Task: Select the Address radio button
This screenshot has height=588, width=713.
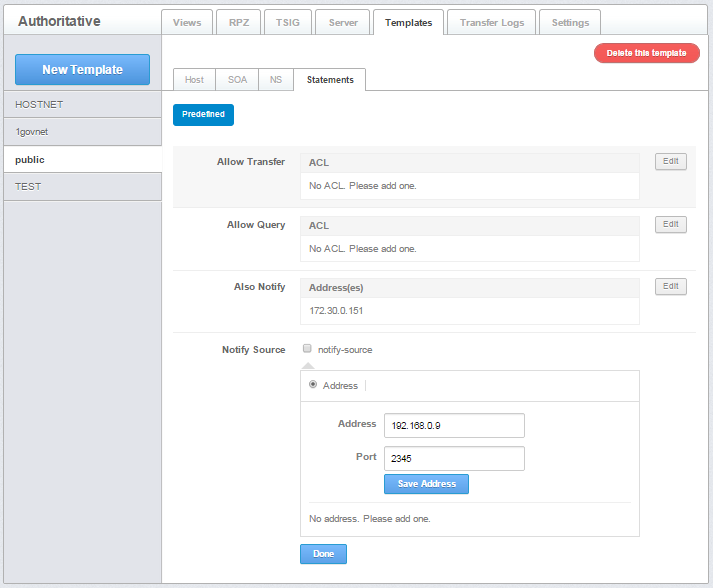Action: [x=314, y=385]
